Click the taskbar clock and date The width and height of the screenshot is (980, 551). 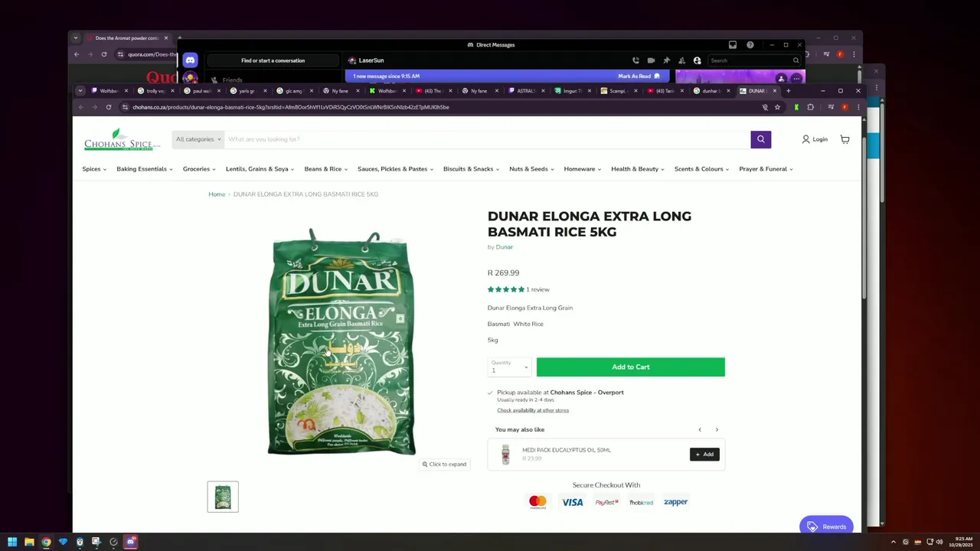(962, 542)
